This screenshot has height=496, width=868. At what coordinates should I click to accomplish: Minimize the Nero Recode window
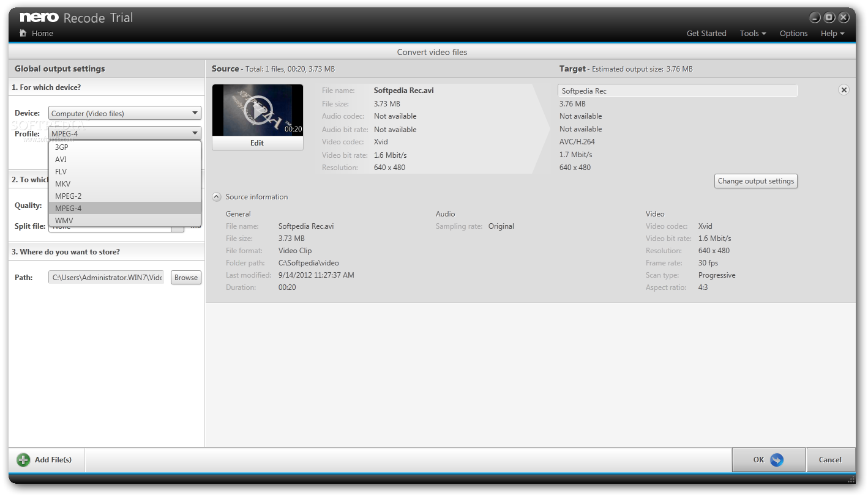[815, 17]
